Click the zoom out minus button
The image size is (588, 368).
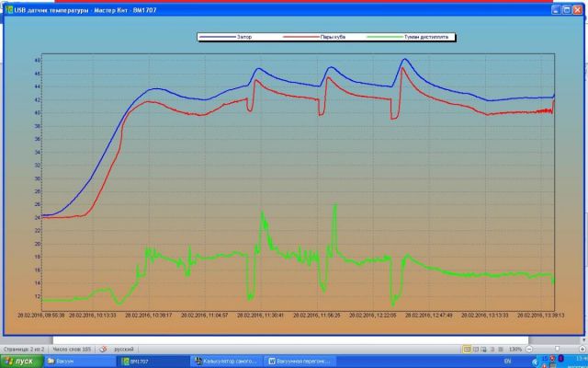(530, 350)
